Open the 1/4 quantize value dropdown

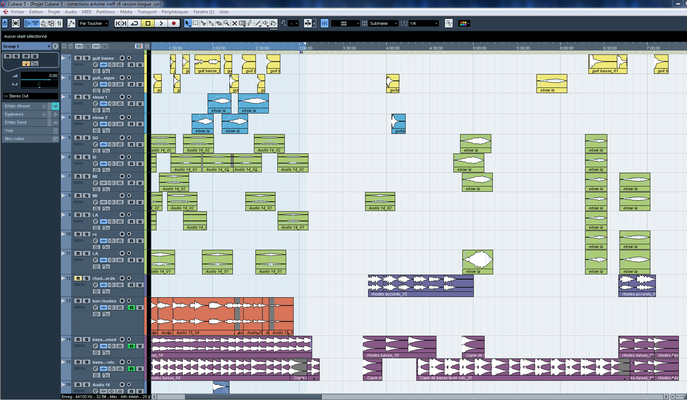pyautogui.click(x=423, y=23)
